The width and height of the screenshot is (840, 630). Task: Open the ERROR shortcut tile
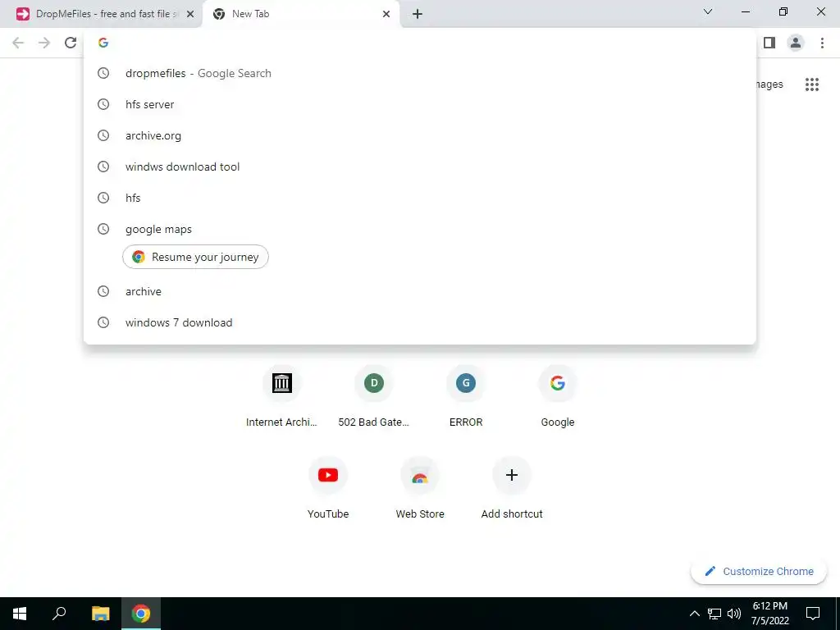point(466,396)
